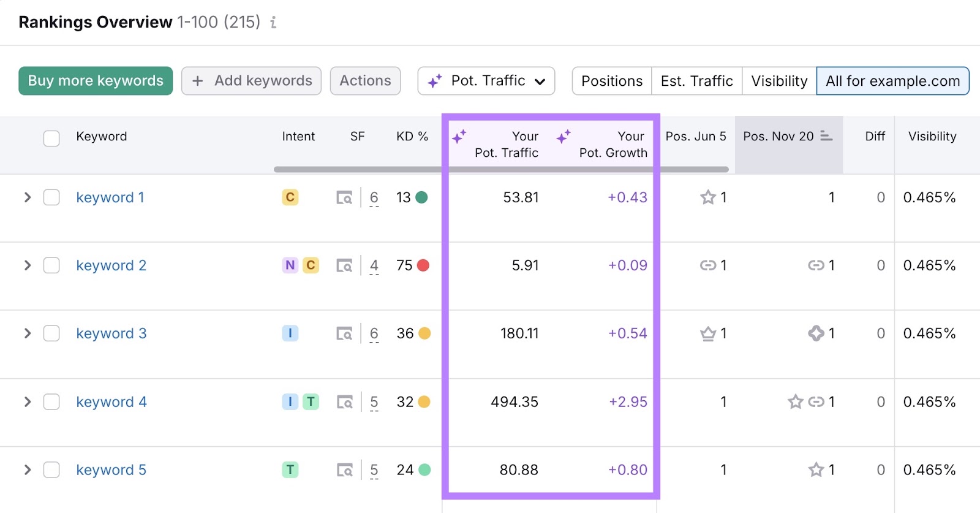
Task: Click the Transactional intent badge for keyword 5
Action: pos(290,470)
